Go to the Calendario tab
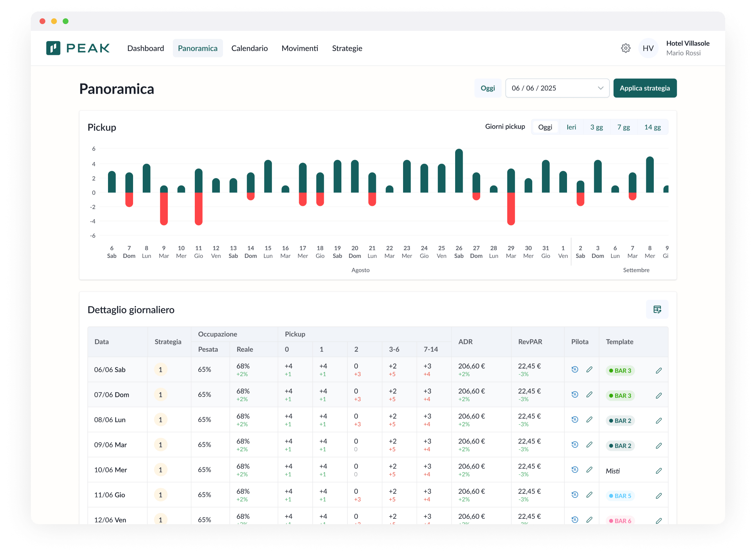Image resolution: width=756 pixels, height=555 pixels. [x=249, y=48]
